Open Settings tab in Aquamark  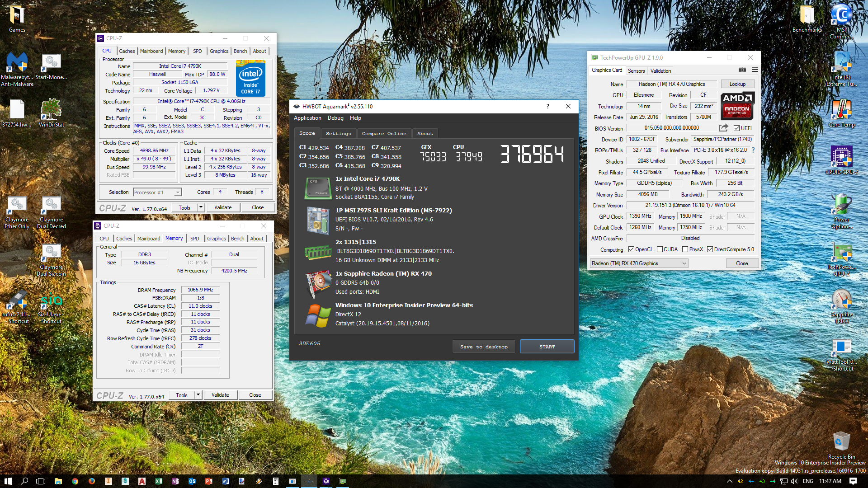(x=338, y=134)
